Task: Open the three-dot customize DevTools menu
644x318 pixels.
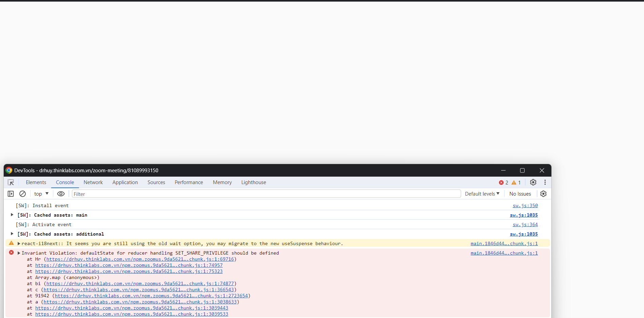Action: [545, 182]
